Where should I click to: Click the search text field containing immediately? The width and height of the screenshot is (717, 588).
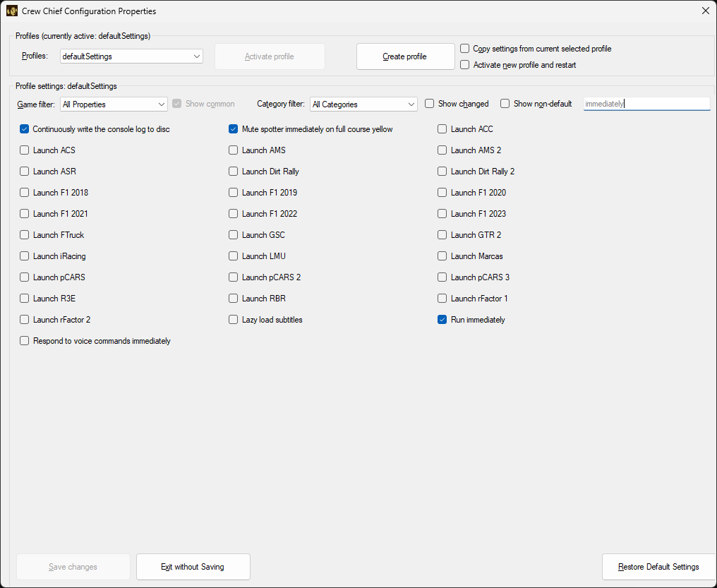(646, 103)
